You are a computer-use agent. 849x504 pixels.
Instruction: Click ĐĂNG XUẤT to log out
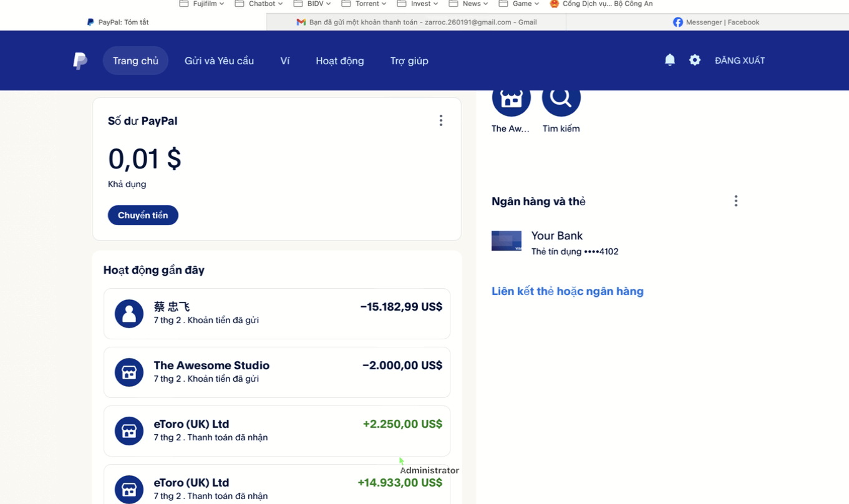pos(740,61)
